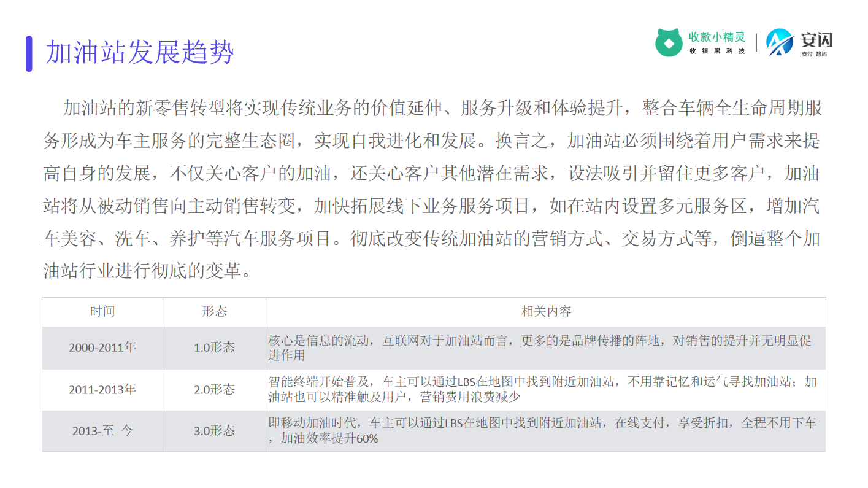Select the 1.0形态 cell
The width and height of the screenshot is (868, 488).
pyautogui.click(x=214, y=347)
